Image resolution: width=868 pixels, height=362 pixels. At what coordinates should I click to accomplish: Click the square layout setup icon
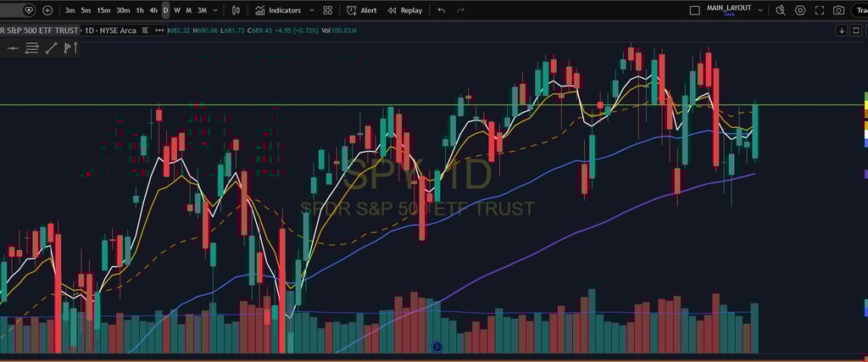695,10
